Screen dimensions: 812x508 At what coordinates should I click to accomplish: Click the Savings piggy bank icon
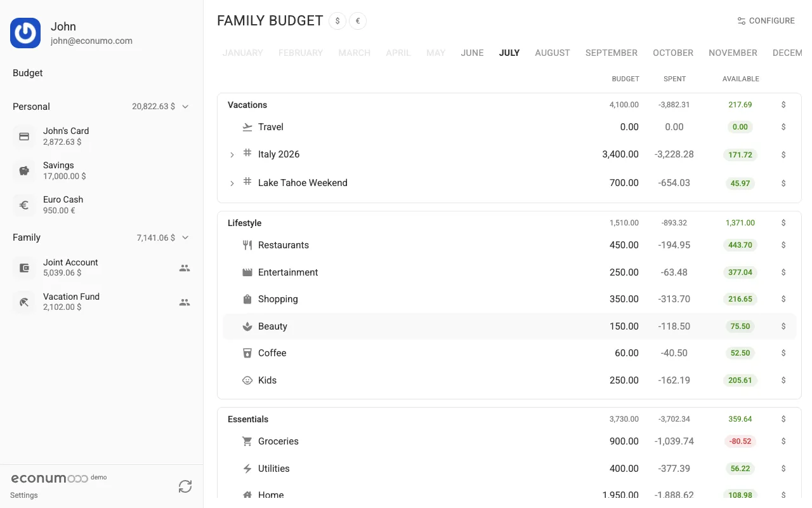(24, 171)
